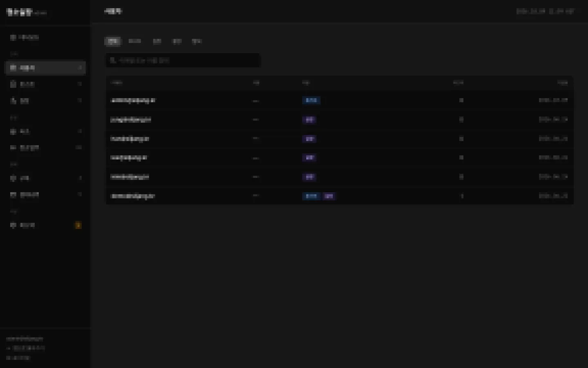
Task: Open the table row showing both blue and purple tags
Action: (340, 196)
